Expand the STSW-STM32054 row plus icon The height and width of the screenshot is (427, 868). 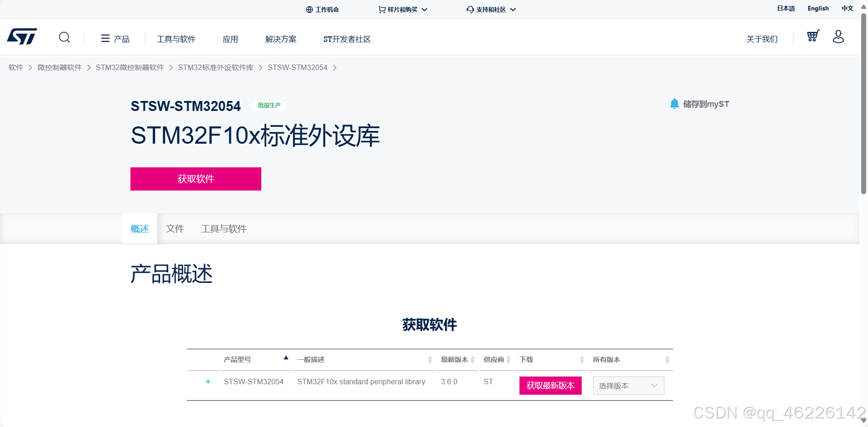[x=208, y=382]
